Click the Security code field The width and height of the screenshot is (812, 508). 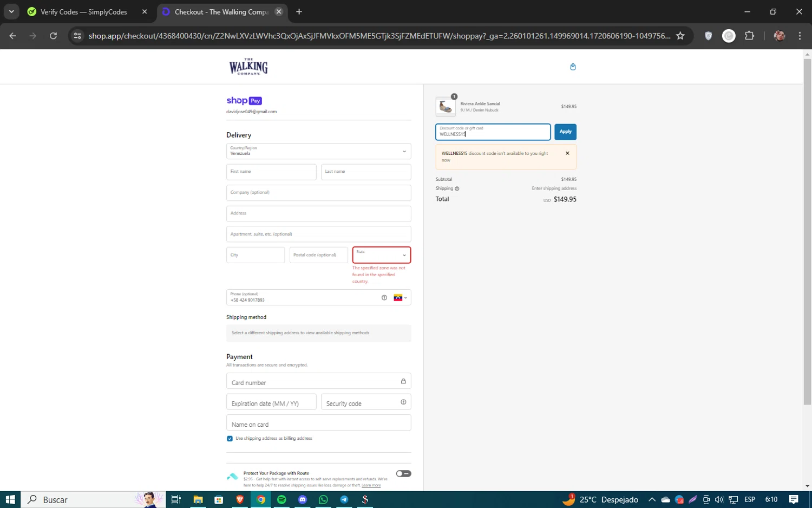(x=366, y=402)
